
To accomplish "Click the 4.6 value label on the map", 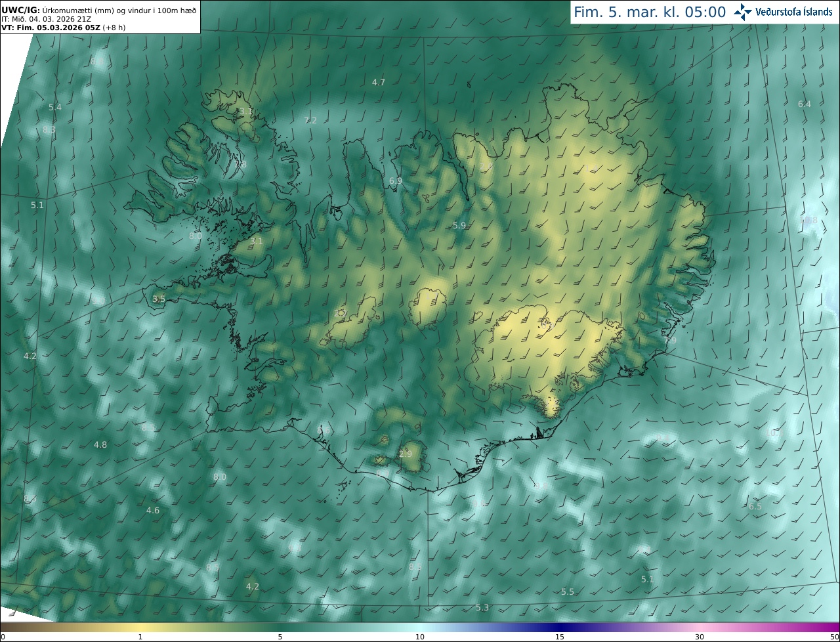I will 153,510.
